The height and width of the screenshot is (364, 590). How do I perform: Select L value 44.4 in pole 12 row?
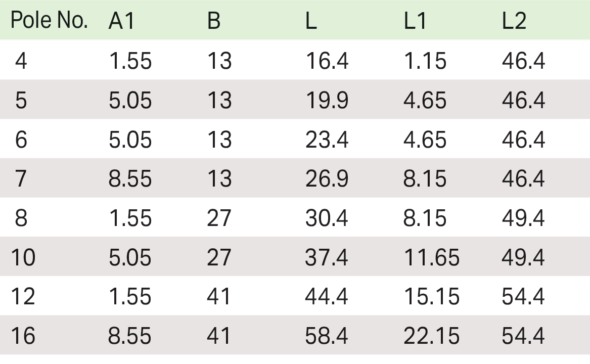tap(327, 297)
